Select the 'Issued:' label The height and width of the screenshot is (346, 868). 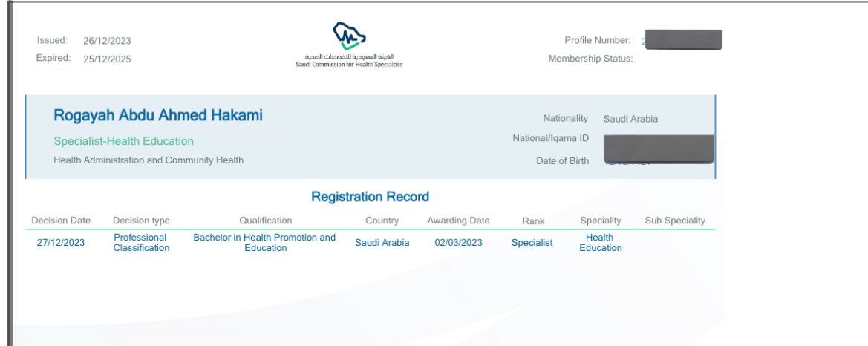tap(52, 40)
